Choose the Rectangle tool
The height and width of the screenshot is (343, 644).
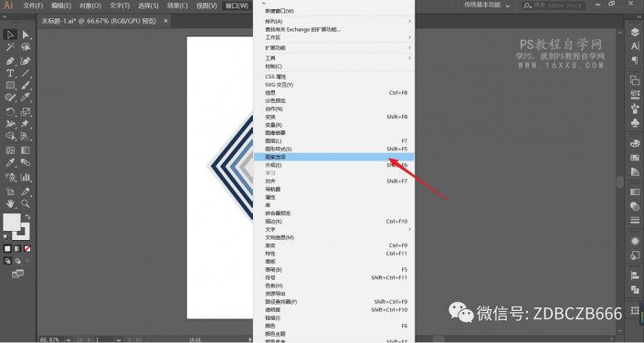click(x=10, y=86)
